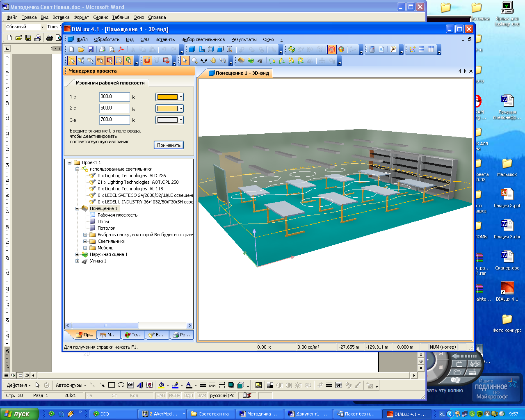Click the project tree layout icon

tap(412, 49)
